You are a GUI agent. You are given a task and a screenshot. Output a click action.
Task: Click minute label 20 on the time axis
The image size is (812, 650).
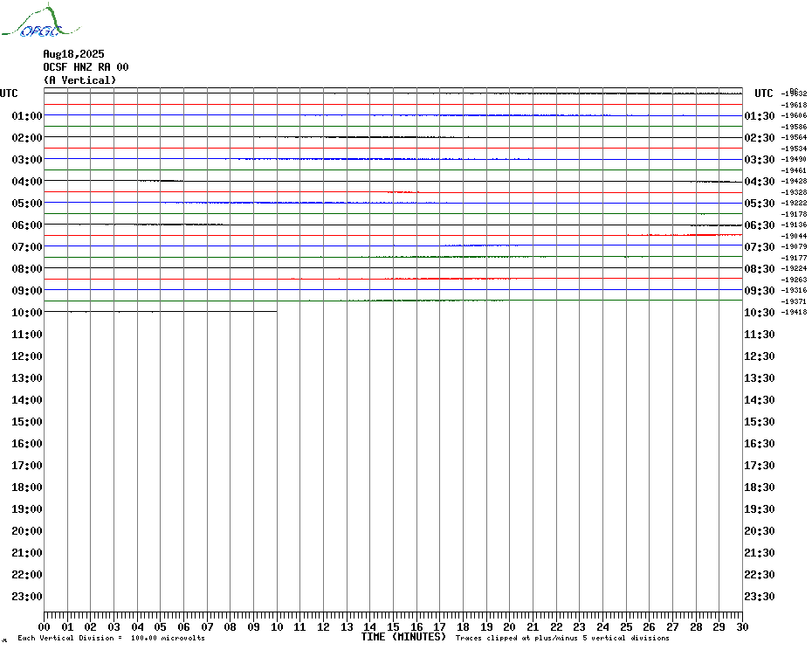coord(510,627)
